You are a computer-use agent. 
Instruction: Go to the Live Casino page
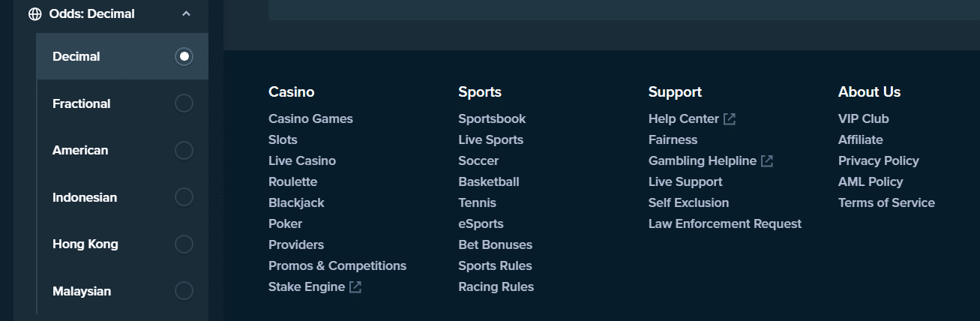click(302, 160)
